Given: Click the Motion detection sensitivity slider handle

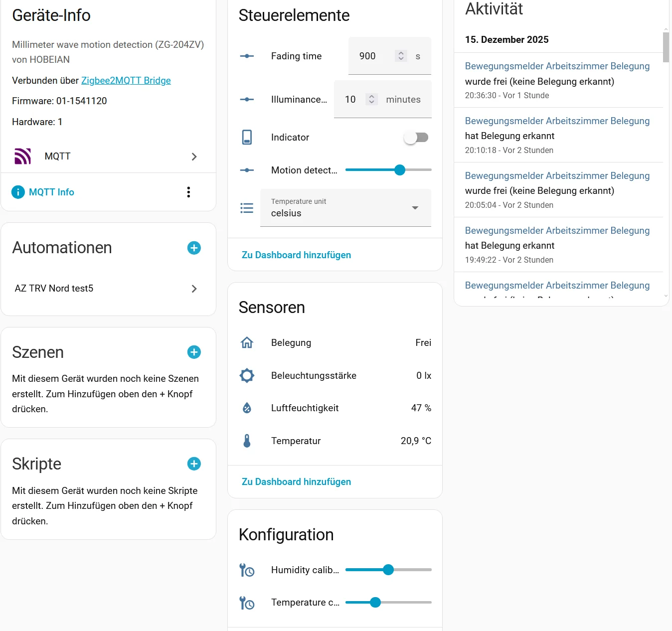Looking at the screenshot, I should pos(400,170).
